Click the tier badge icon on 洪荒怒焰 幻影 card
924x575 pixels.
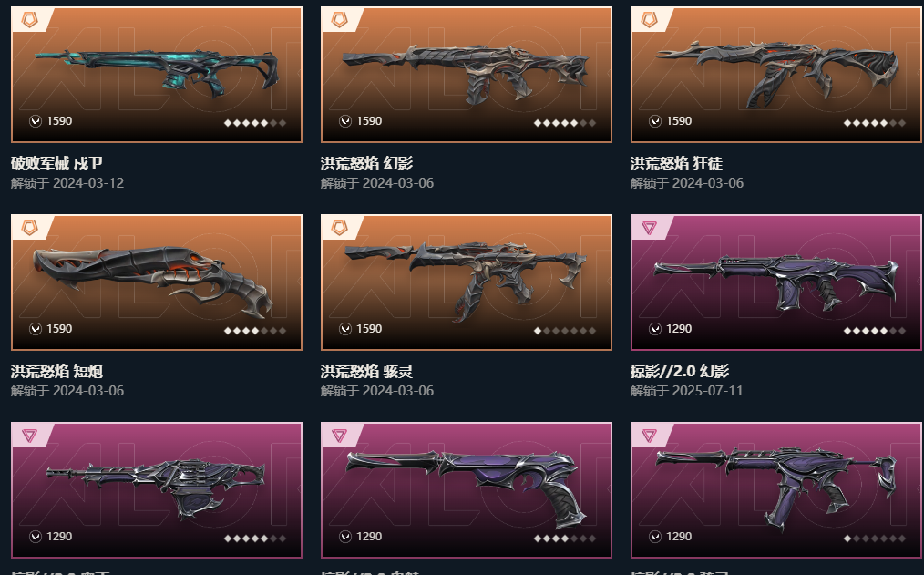[339, 20]
